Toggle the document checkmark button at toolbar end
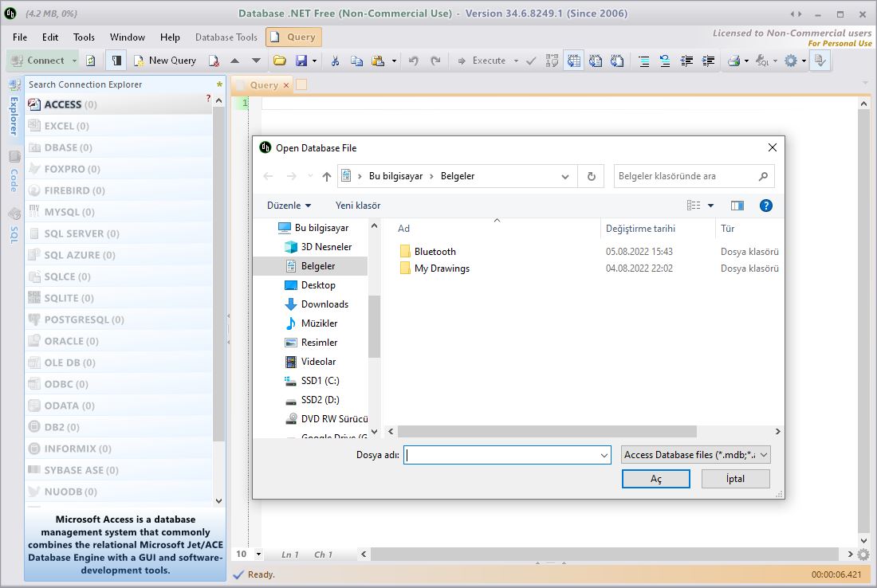This screenshot has height=588, width=877. point(820,61)
